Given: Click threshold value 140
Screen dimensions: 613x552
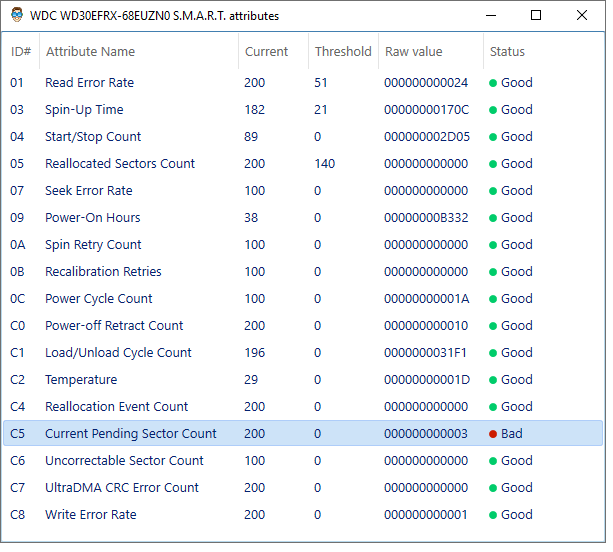Looking at the screenshot, I should [324, 163].
